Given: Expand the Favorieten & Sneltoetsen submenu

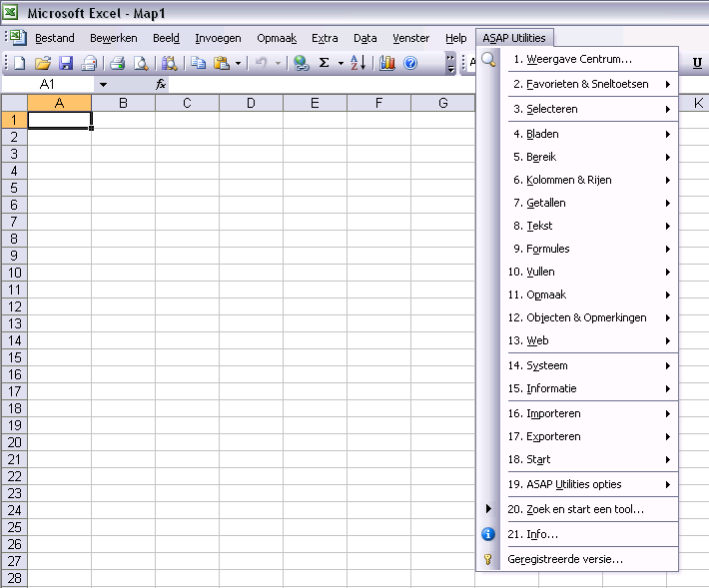Looking at the screenshot, I should point(668,84).
